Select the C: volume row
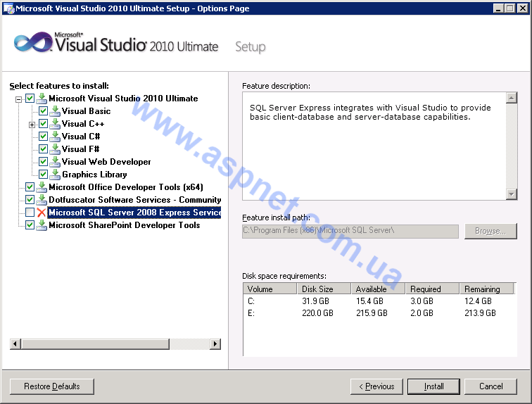Image resolution: width=532 pixels, height=404 pixels. click(x=379, y=301)
